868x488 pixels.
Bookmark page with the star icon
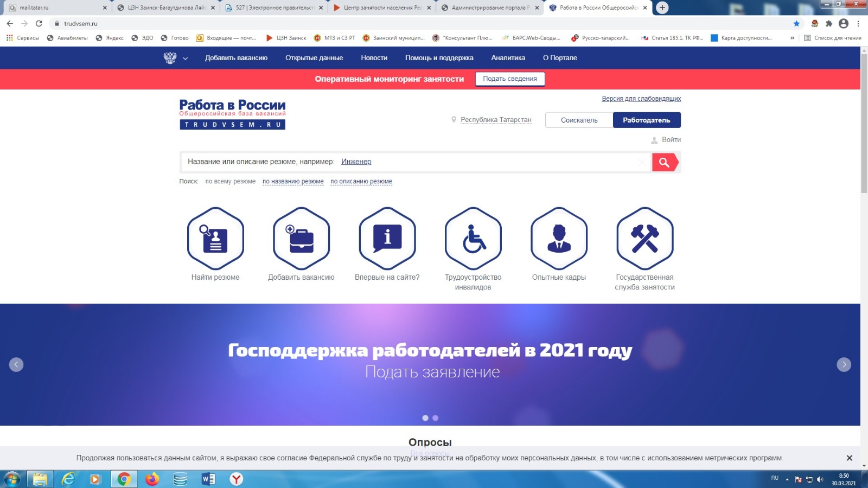click(x=796, y=23)
